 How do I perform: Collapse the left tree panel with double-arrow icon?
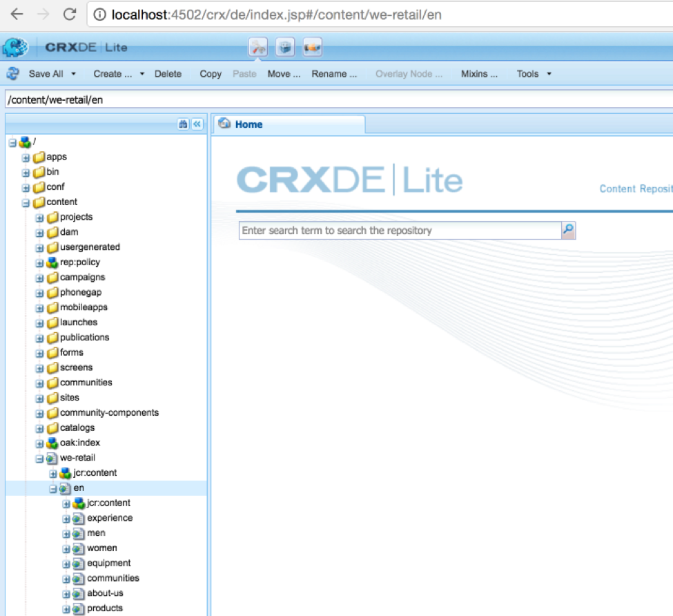[x=197, y=124]
